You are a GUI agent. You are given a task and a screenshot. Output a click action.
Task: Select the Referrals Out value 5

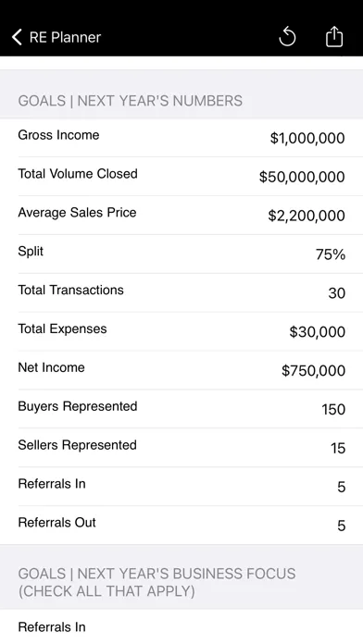[x=341, y=526]
